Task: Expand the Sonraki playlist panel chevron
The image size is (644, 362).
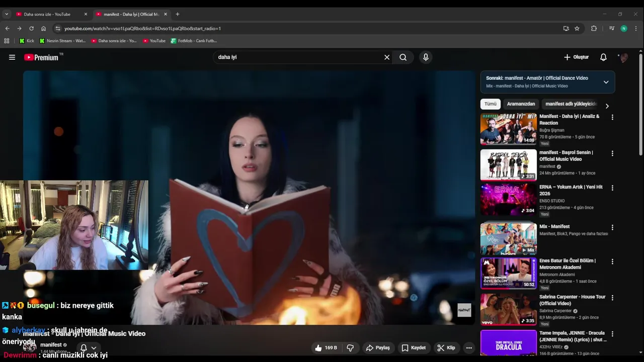Action: coord(606,82)
